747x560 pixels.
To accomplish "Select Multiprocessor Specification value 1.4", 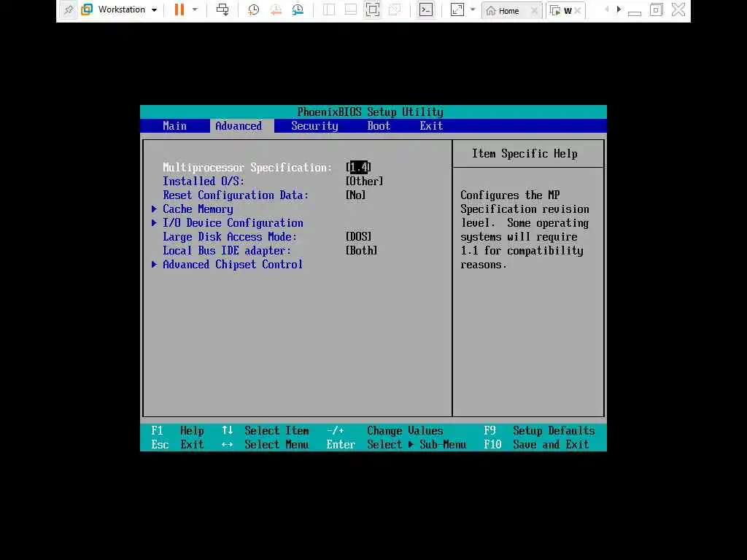I will [x=358, y=167].
